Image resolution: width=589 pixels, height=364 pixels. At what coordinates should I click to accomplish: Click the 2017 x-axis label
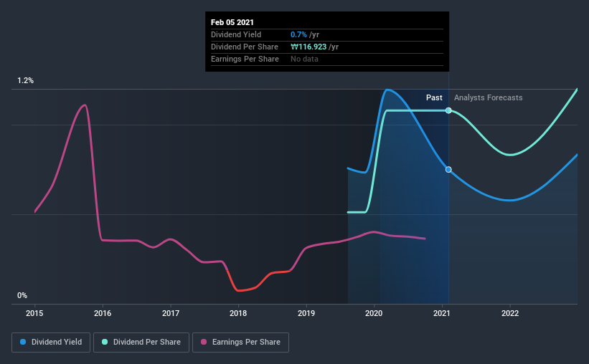pos(171,313)
